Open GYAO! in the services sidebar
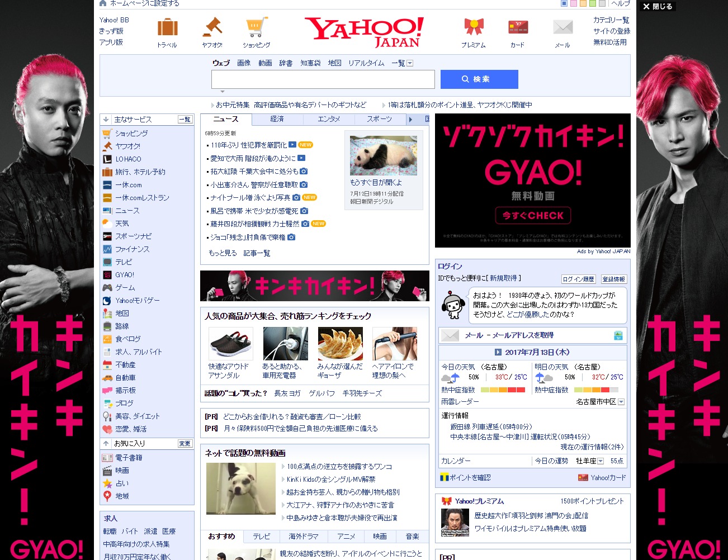Screen dimensions: 728x560 [x=125, y=274]
